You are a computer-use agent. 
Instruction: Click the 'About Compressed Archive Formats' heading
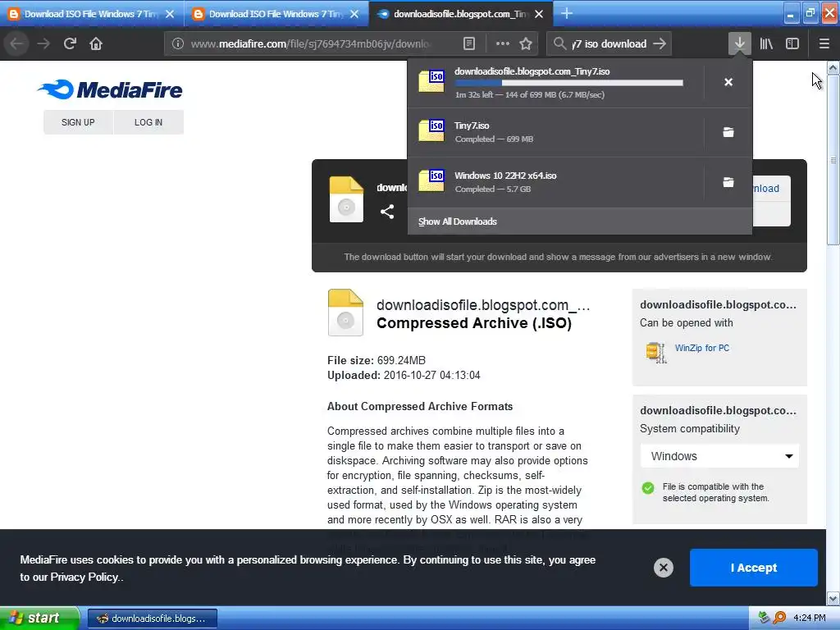[x=420, y=406]
